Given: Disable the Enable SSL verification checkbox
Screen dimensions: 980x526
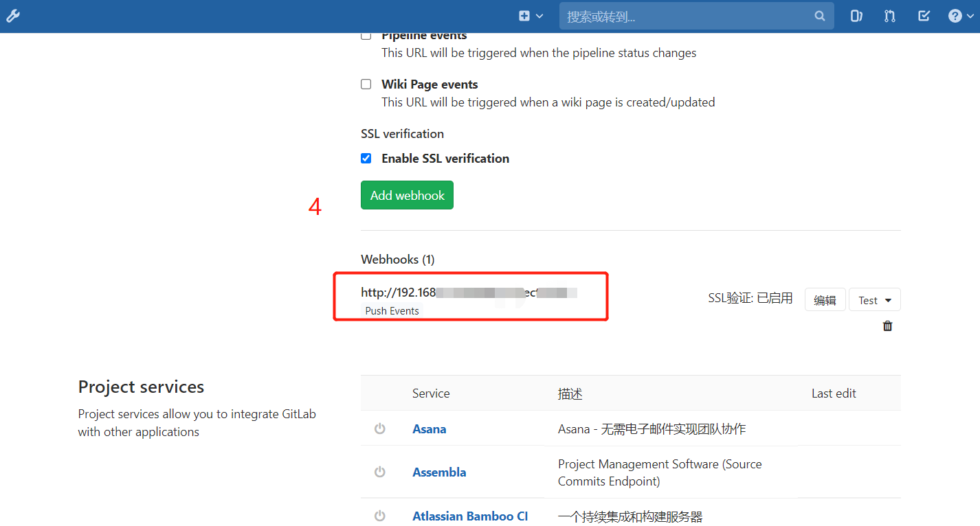Looking at the screenshot, I should tap(366, 159).
